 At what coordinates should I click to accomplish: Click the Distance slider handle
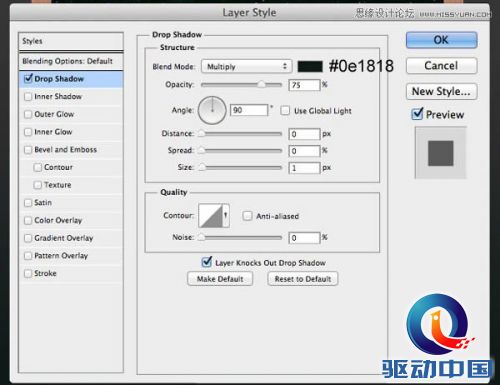click(201, 134)
